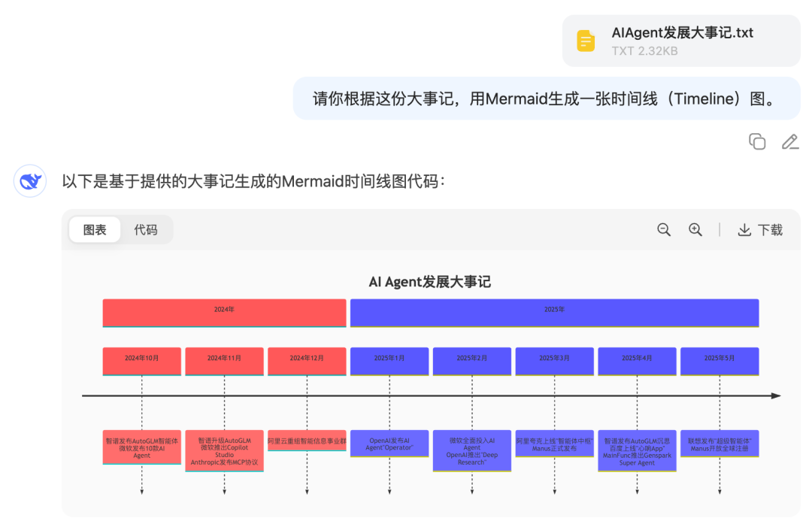The height and width of the screenshot is (524, 812).
Task: Click the Manus开放全球注册 event box
Action: point(720,444)
